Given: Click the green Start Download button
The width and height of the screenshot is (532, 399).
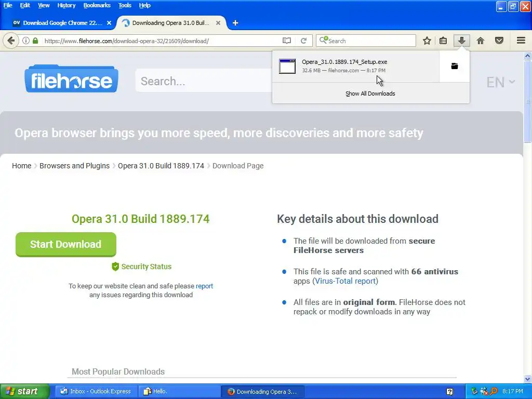Looking at the screenshot, I should point(66,244).
